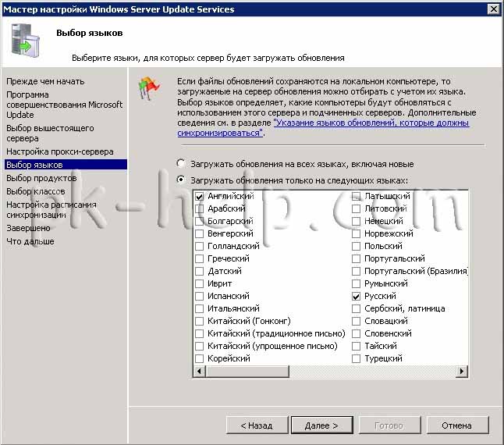Image resolution: width=504 pixels, height=445 pixels.
Task: Tick the Голландский checkbox
Action: point(199,246)
